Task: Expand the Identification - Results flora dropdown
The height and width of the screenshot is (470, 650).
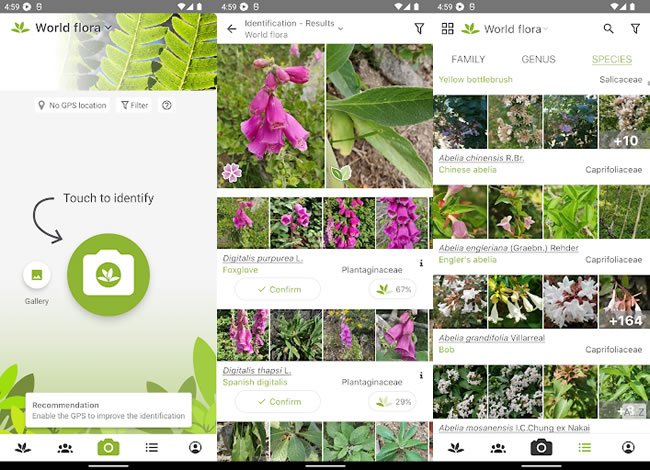Action: pos(340,28)
